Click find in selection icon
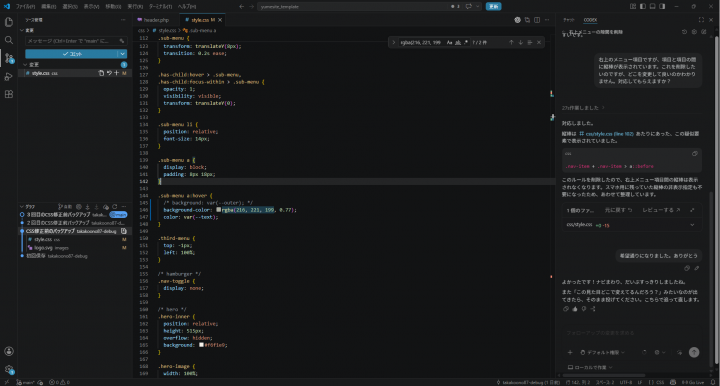720x386 pixels. click(529, 42)
